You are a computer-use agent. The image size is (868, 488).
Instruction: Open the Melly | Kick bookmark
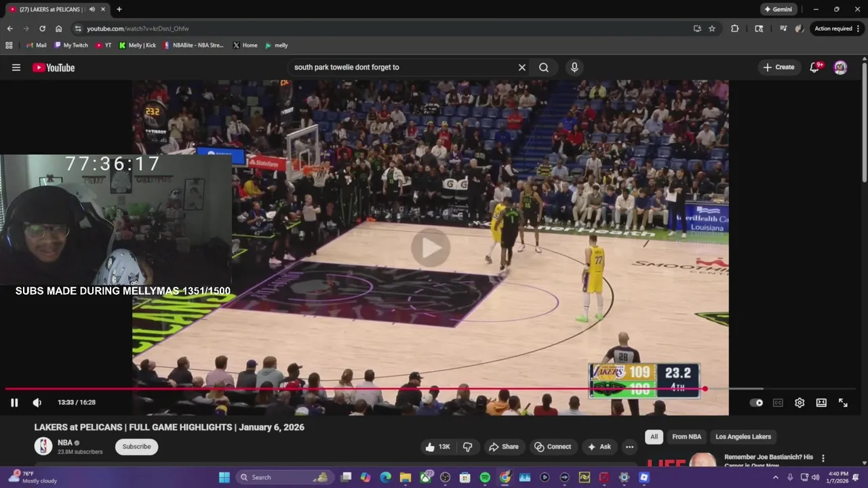point(137,45)
